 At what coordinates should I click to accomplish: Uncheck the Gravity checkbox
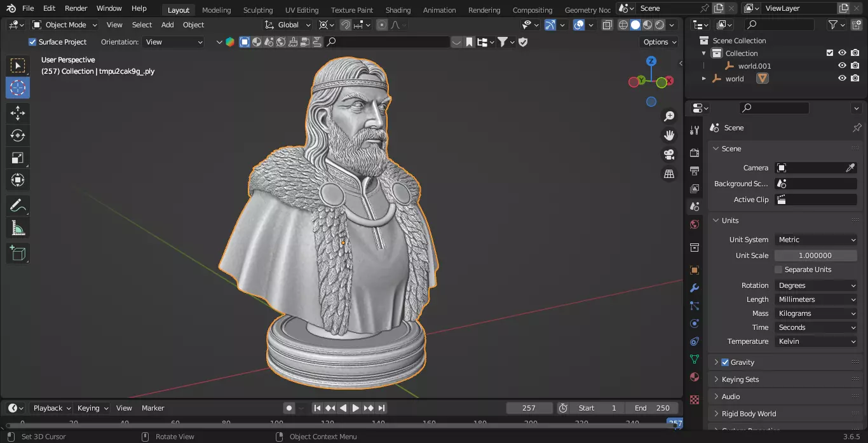coord(725,362)
